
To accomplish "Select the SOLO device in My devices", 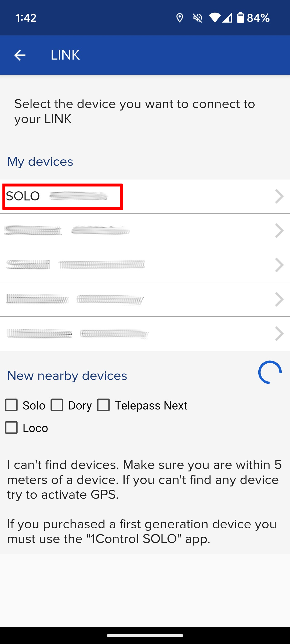I will [x=145, y=196].
